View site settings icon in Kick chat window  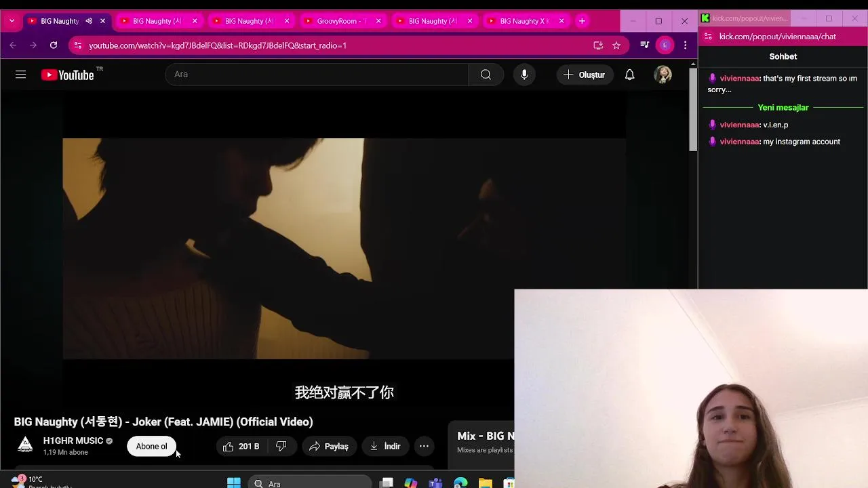tap(708, 37)
